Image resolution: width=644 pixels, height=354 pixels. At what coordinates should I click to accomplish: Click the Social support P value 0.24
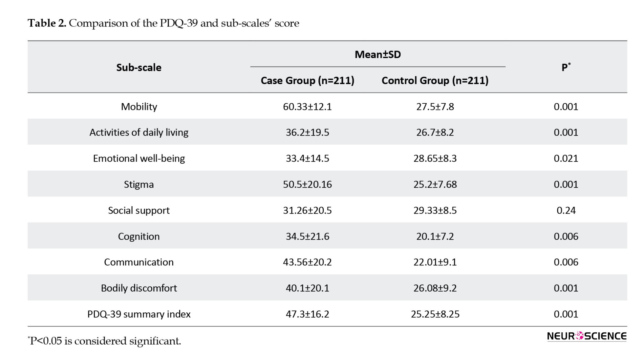click(x=566, y=210)
